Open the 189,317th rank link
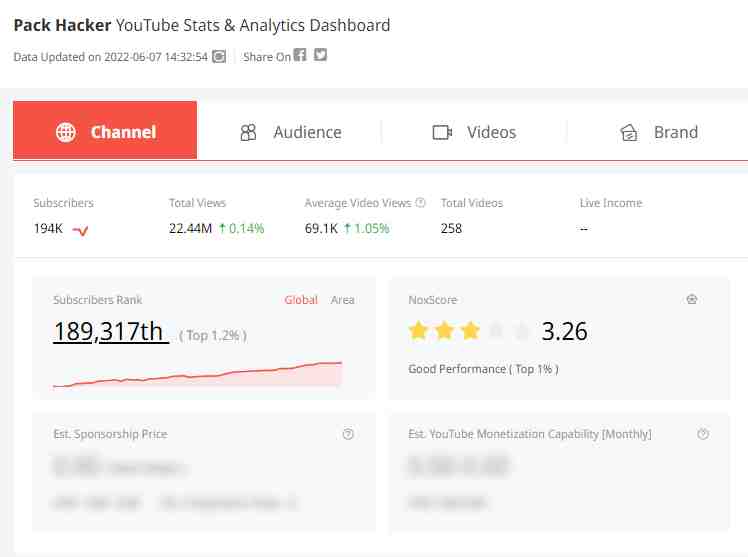The image size is (748, 557). point(111,331)
